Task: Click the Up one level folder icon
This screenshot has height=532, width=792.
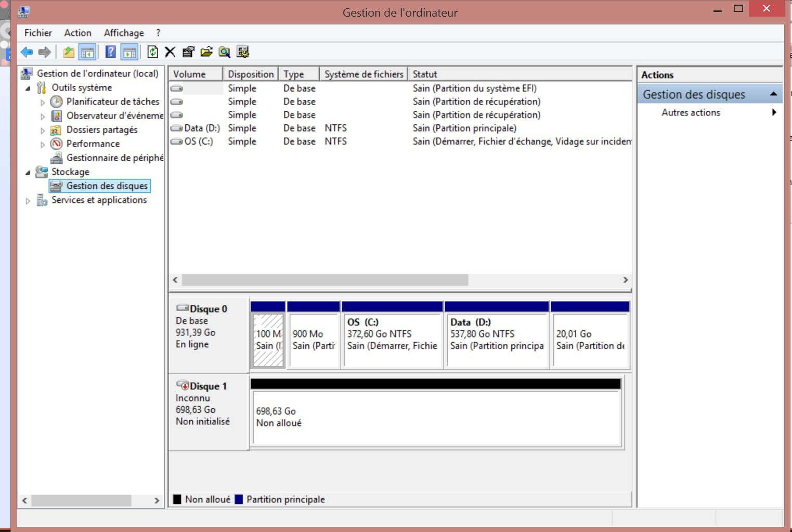Action: point(69,52)
